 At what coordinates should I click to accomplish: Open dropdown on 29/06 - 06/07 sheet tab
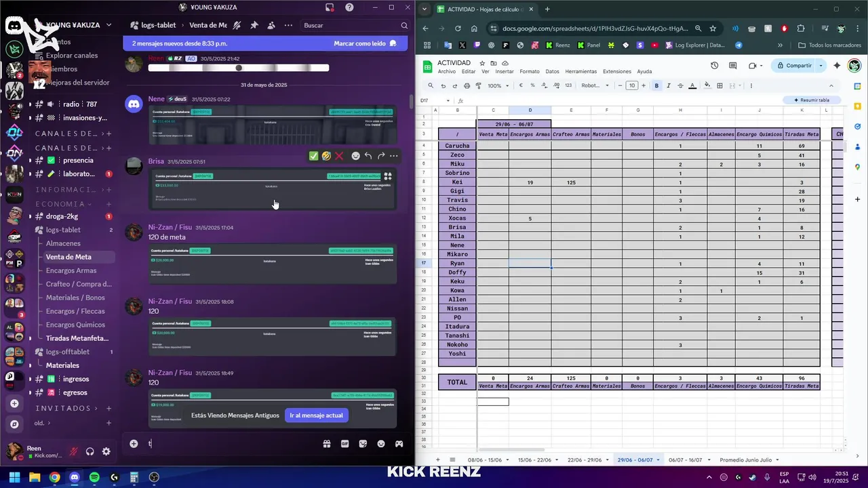pos(659,460)
